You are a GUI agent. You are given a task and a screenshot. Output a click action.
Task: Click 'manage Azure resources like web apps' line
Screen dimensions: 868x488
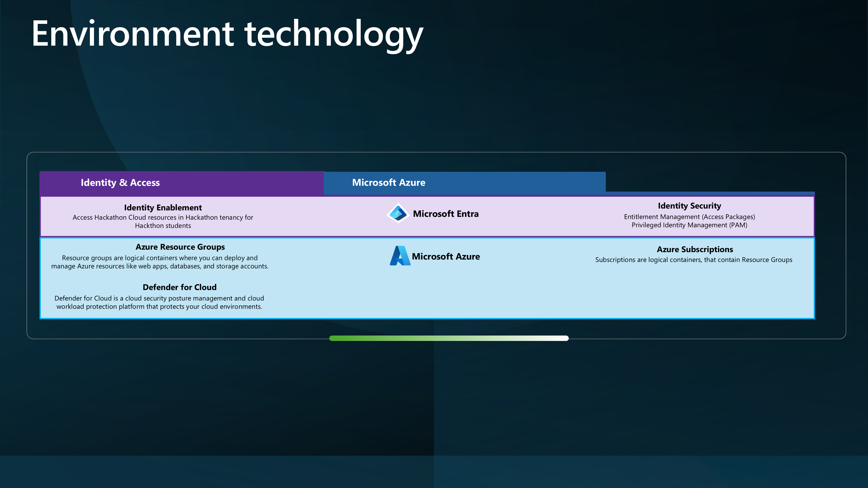point(160,266)
